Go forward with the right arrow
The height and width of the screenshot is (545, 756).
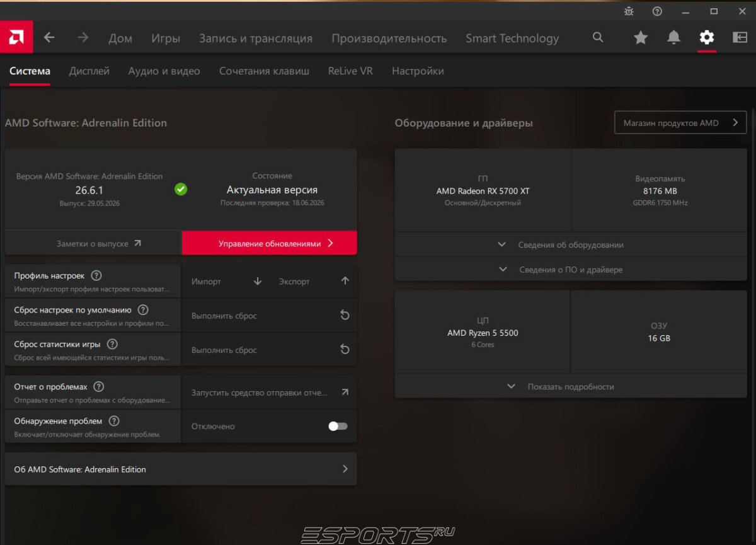tap(83, 38)
